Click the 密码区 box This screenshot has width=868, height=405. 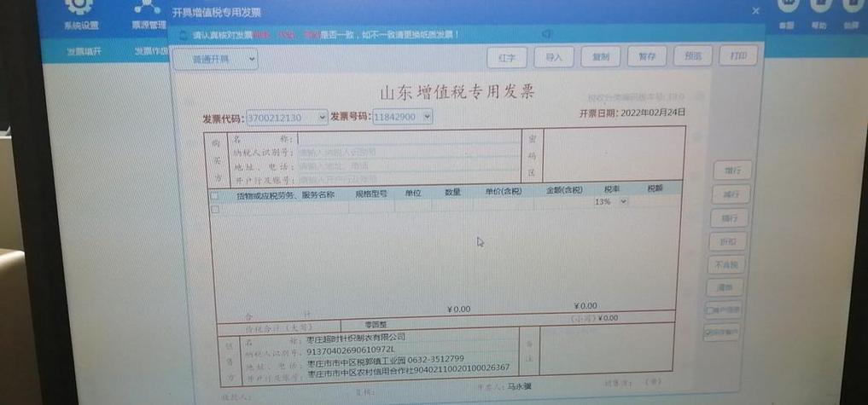click(614, 154)
